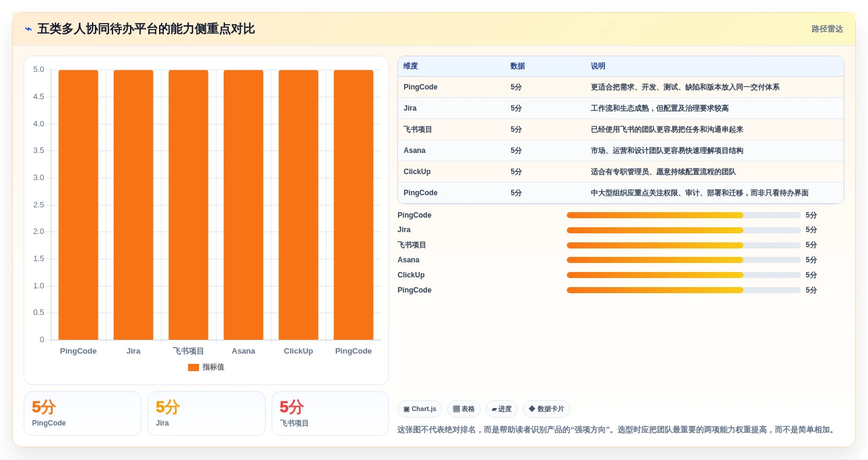Click the 路径雷达 label in the header
The image size is (868, 460).
(827, 29)
